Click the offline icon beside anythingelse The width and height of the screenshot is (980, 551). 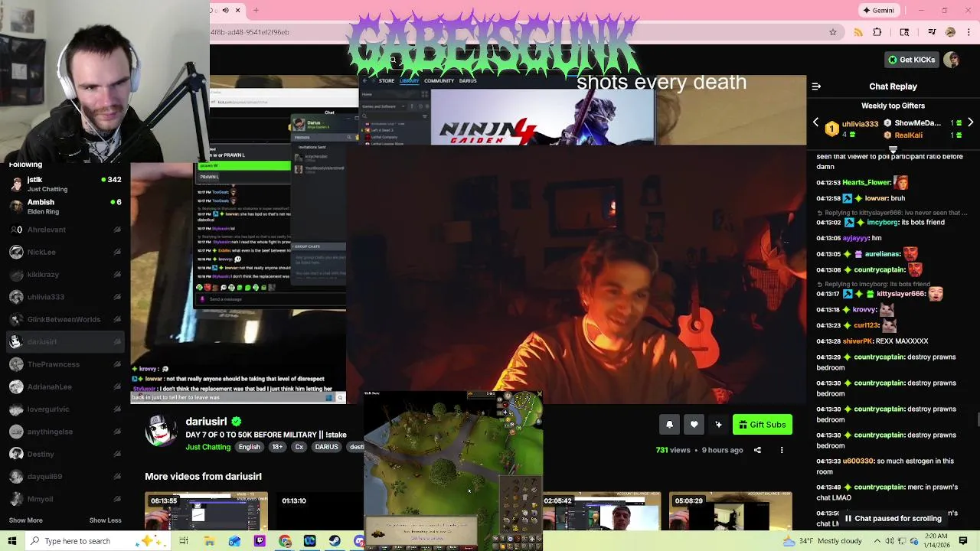(117, 432)
